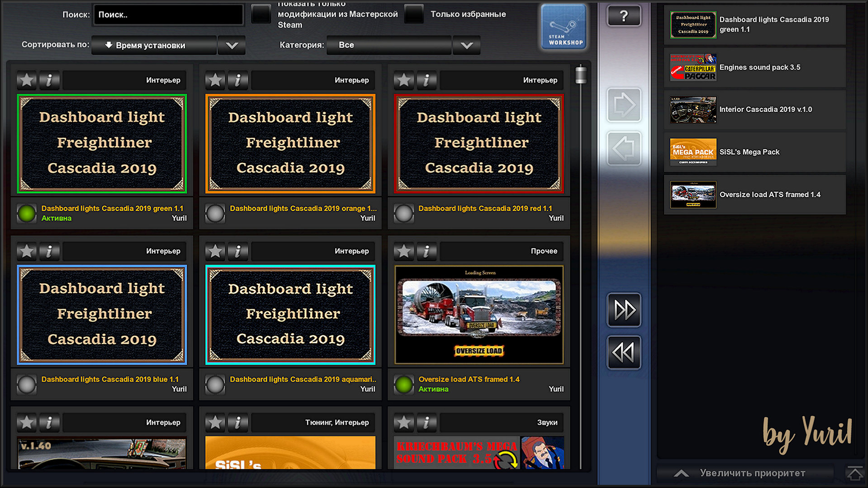Open the category filter dropdown arrow
The height and width of the screenshot is (488, 868).
point(466,45)
